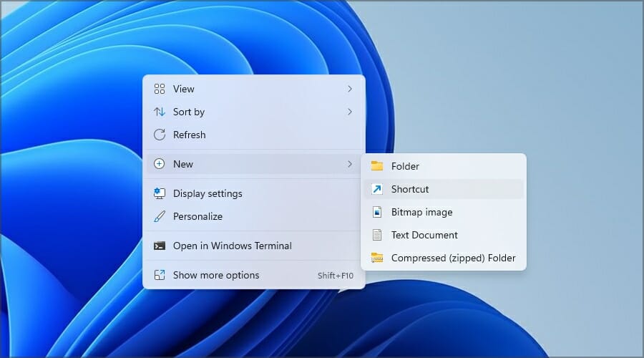644x358 pixels.
Task: Click the Text Document page icon
Action: point(376,235)
